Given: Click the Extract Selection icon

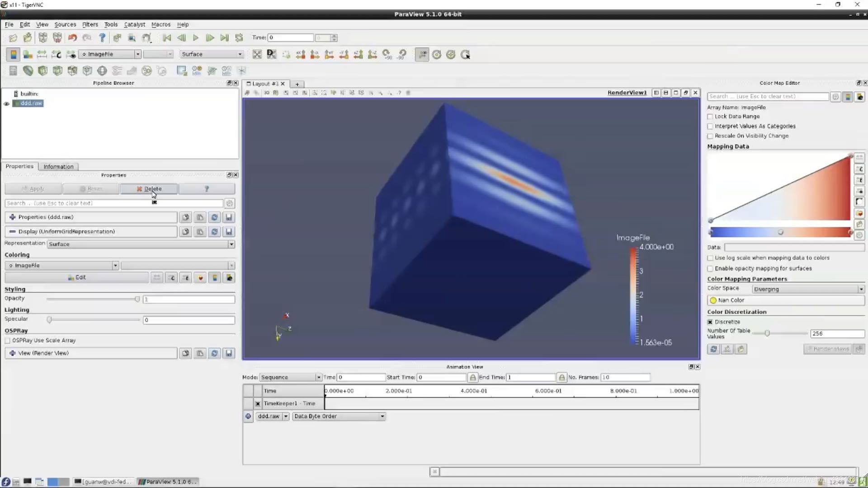Looking at the screenshot, I should (181, 71).
